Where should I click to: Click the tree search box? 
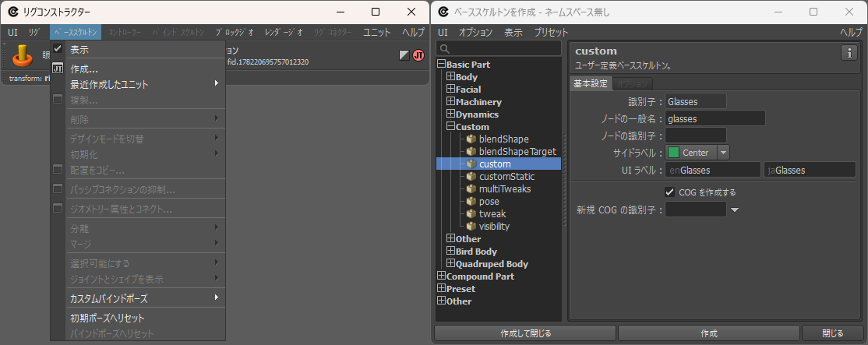coord(499,48)
